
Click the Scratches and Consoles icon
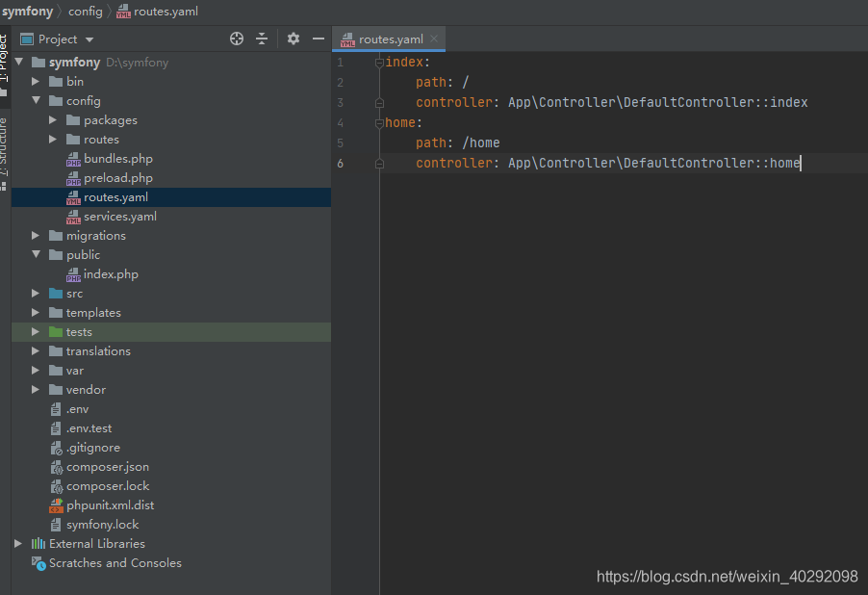pos(38,563)
